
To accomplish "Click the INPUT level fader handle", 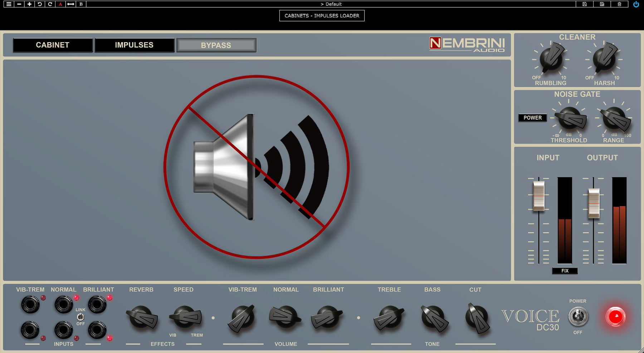I will 538,196.
